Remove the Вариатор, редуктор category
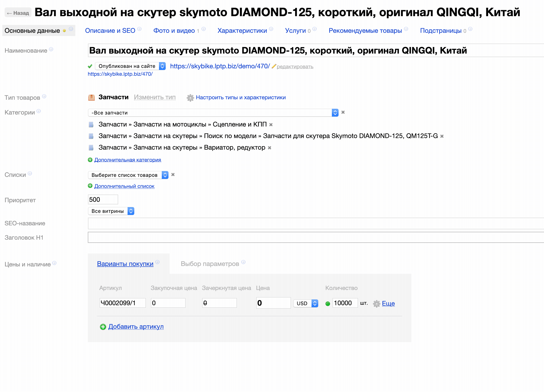This screenshot has width=544, height=392. (x=269, y=148)
